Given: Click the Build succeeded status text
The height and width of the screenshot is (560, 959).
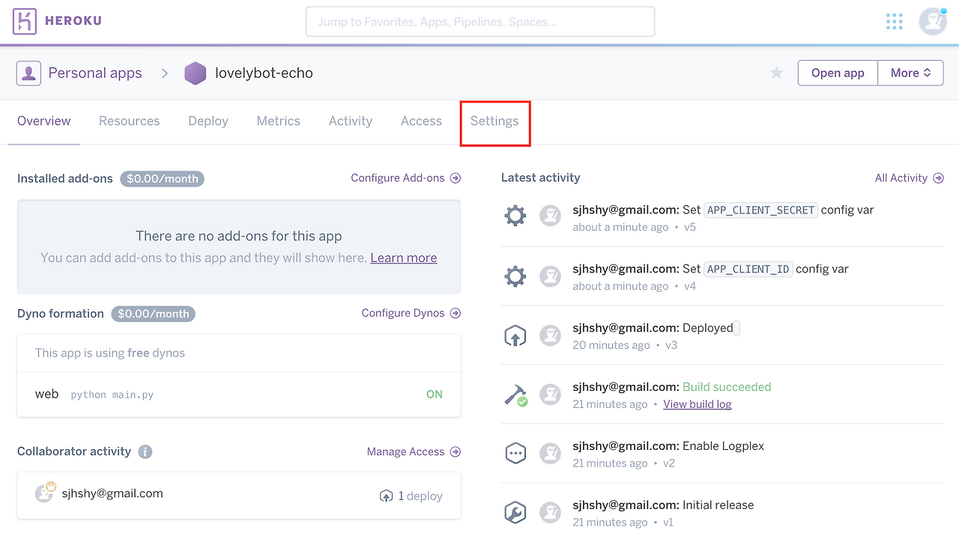Looking at the screenshot, I should 727,387.
